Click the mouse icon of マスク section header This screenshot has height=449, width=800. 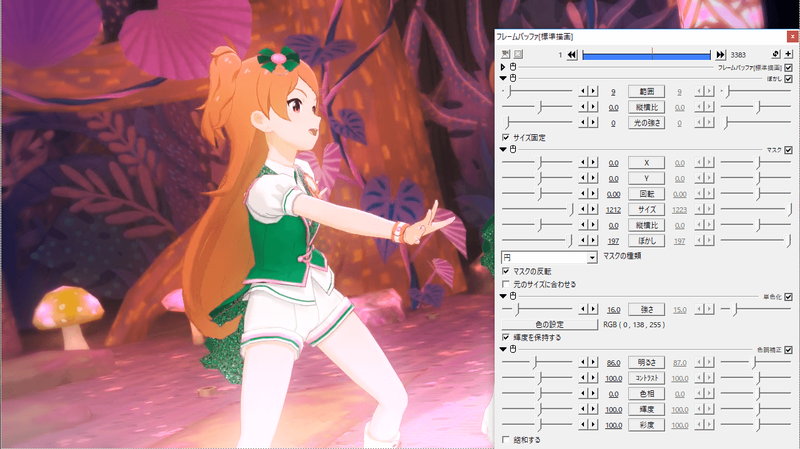[513, 149]
